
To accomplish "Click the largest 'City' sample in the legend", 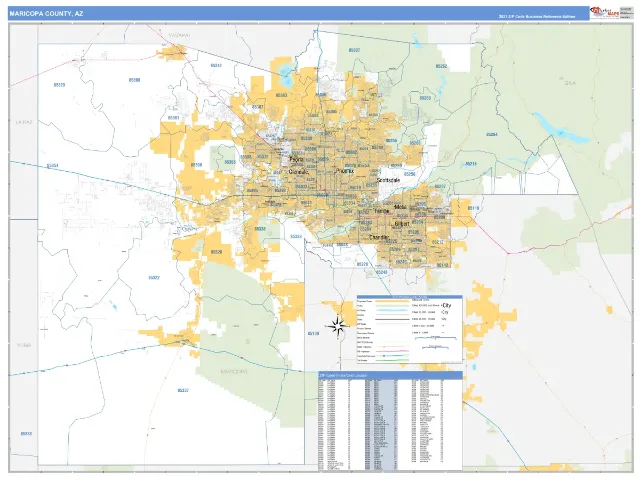I will [447, 305].
